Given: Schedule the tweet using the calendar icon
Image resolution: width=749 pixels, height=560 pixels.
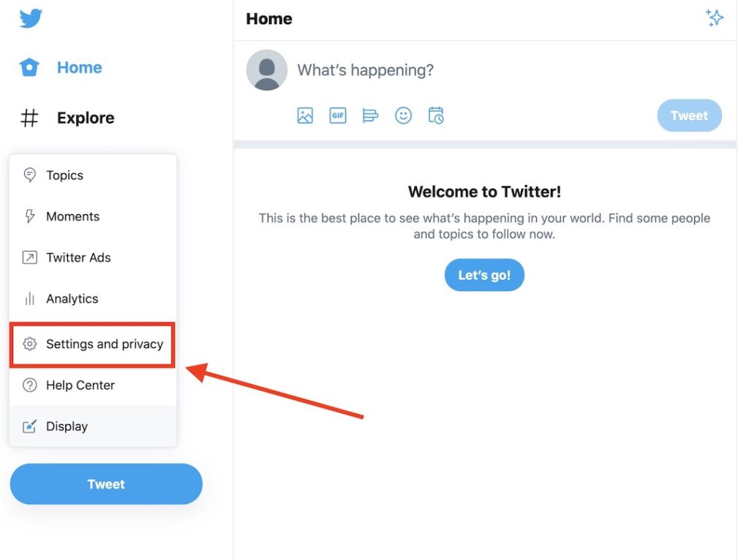Looking at the screenshot, I should point(436,116).
